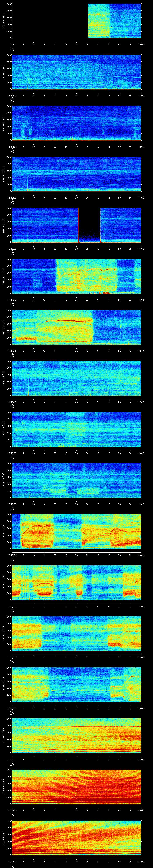Select the '15:15:00' time axis label
153x868 pixels.
(12, 351)
